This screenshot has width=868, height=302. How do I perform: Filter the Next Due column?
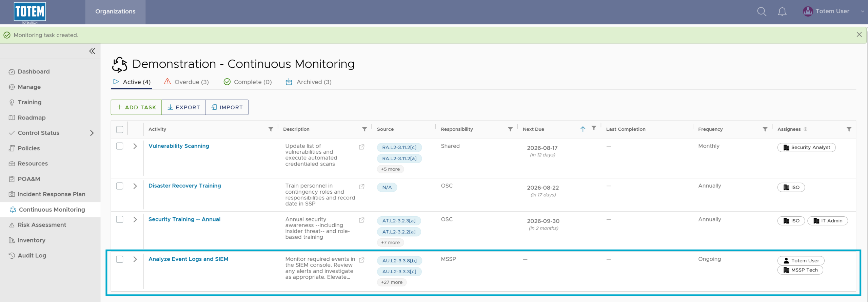coord(594,128)
